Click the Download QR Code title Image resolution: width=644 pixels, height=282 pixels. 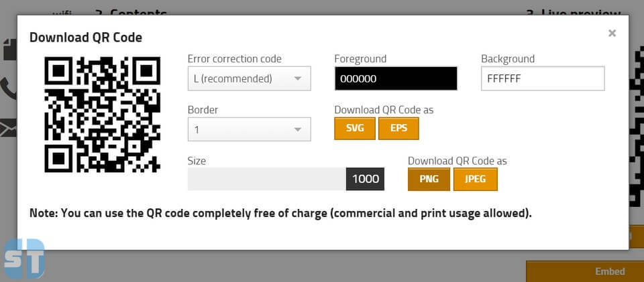(86, 38)
